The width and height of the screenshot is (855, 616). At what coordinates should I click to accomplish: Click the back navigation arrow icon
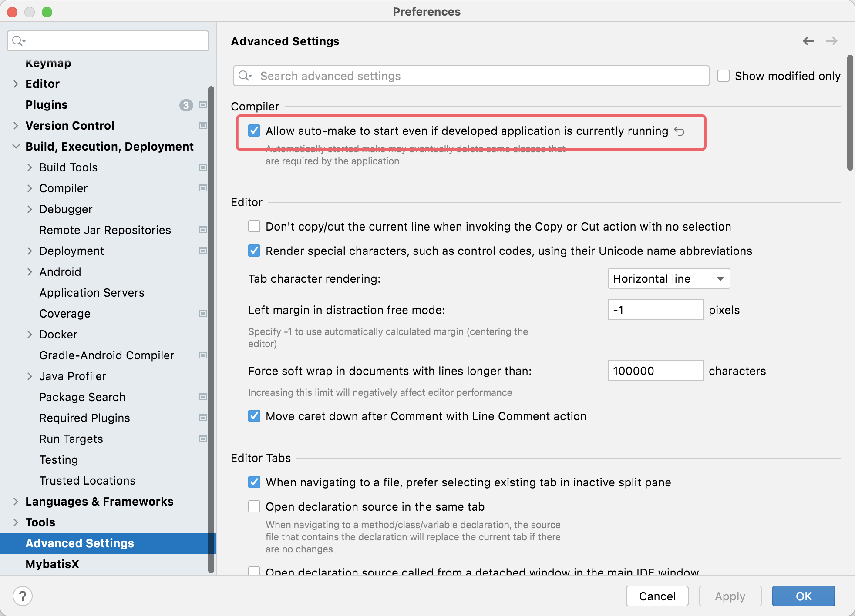click(808, 41)
